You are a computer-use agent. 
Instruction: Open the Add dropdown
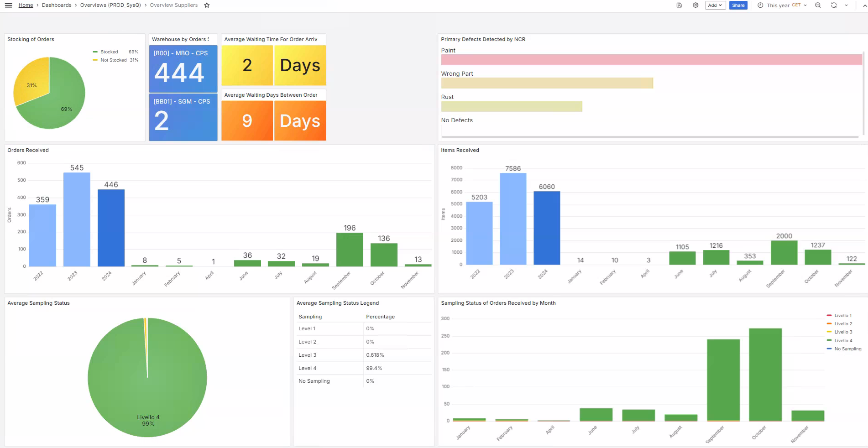click(x=715, y=5)
